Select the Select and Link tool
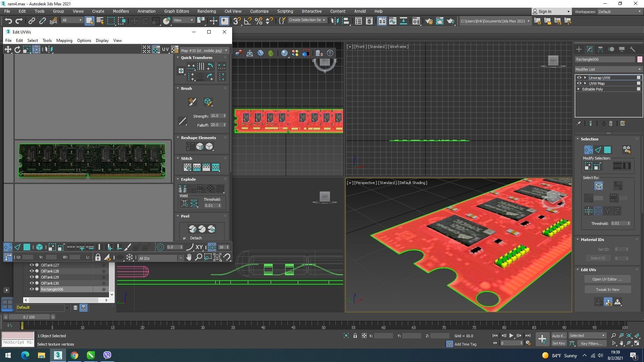This screenshot has height=362, width=644. point(32,21)
